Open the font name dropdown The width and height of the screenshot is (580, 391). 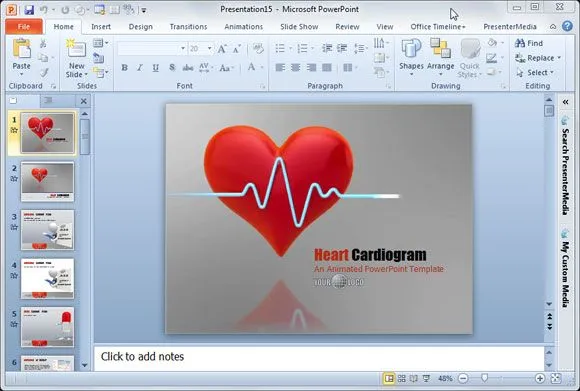tap(183, 48)
